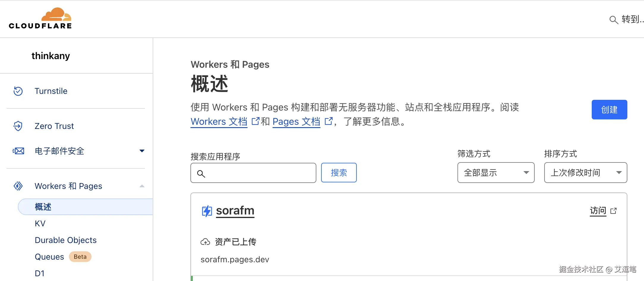The height and width of the screenshot is (281, 644).
Task: Expand the 电子邮件安全 menu arrow
Action: [x=142, y=151]
